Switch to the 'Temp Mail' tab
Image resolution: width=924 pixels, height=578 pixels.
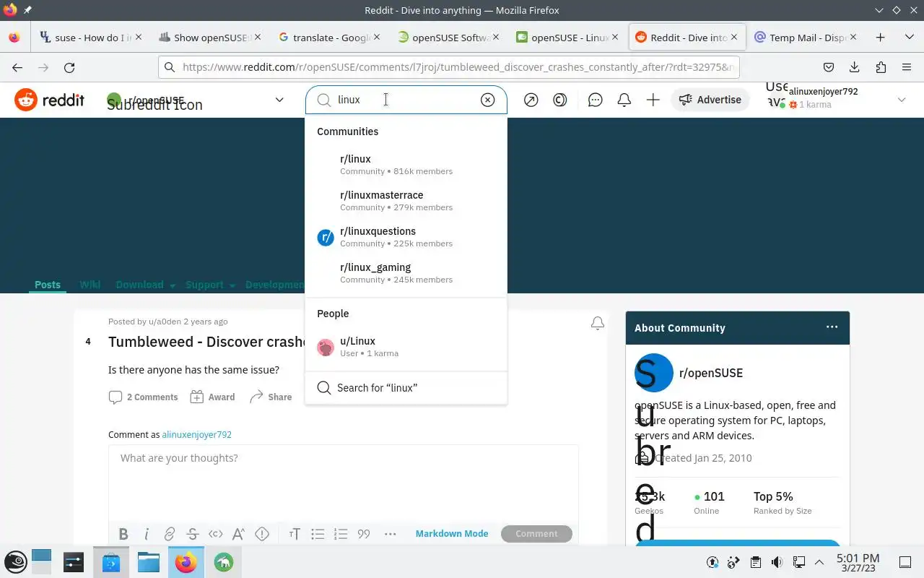(806, 38)
